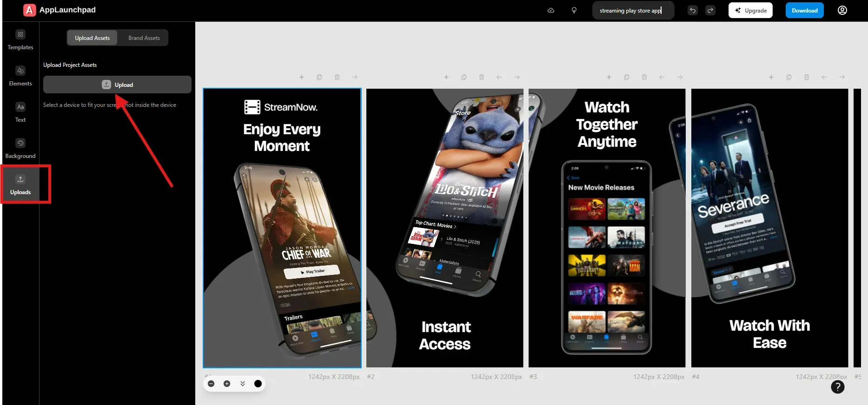Click the AppLaunchpad logo
The height and width of the screenshot is (405, 868).
[x=60, y=10]
